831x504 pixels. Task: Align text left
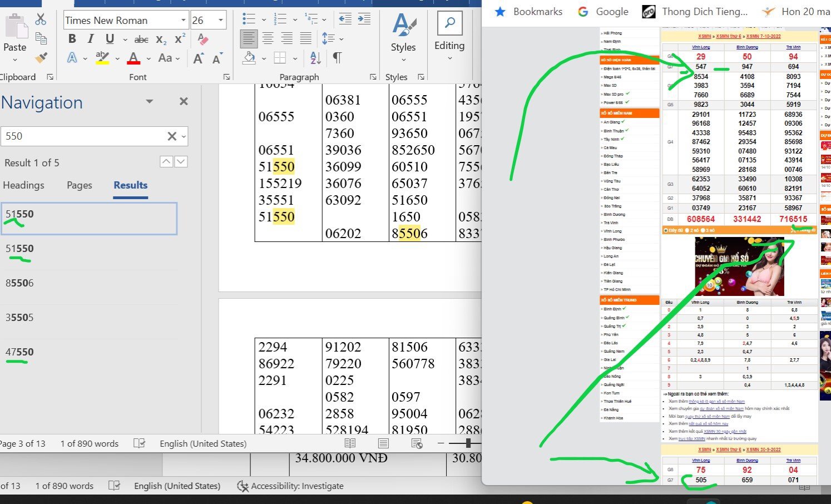click(249, 38)
